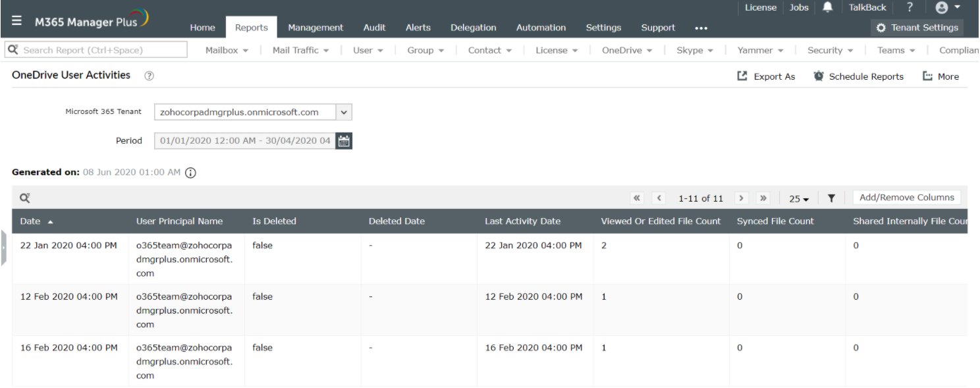Click the Export As option
The width and height of the screenshot is (980, 388).
coord(766,76)
